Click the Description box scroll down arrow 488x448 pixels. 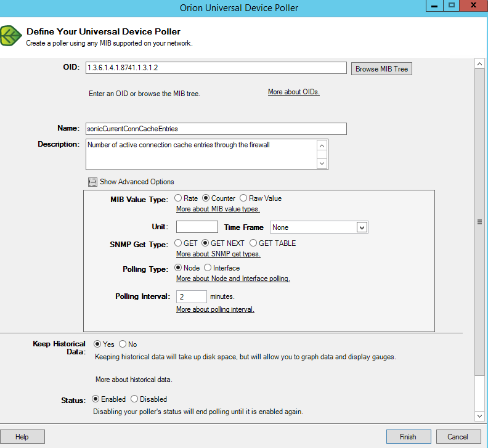pos(322,163)
